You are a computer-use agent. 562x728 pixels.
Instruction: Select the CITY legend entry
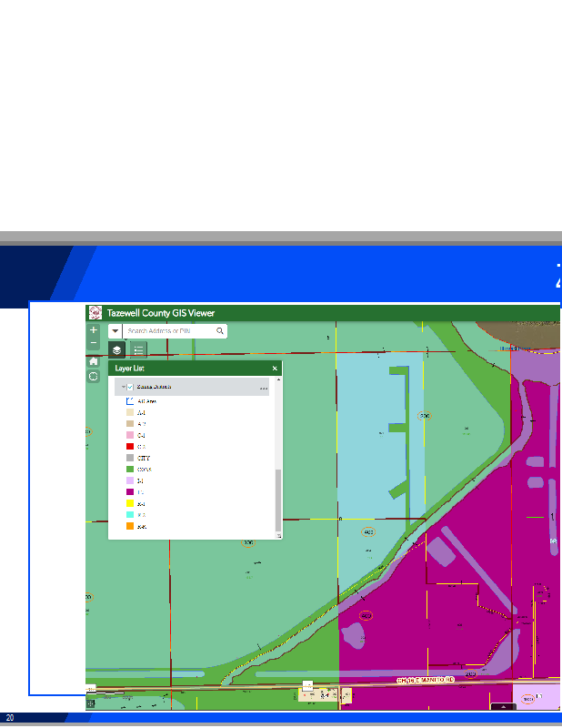click(144, 458)
